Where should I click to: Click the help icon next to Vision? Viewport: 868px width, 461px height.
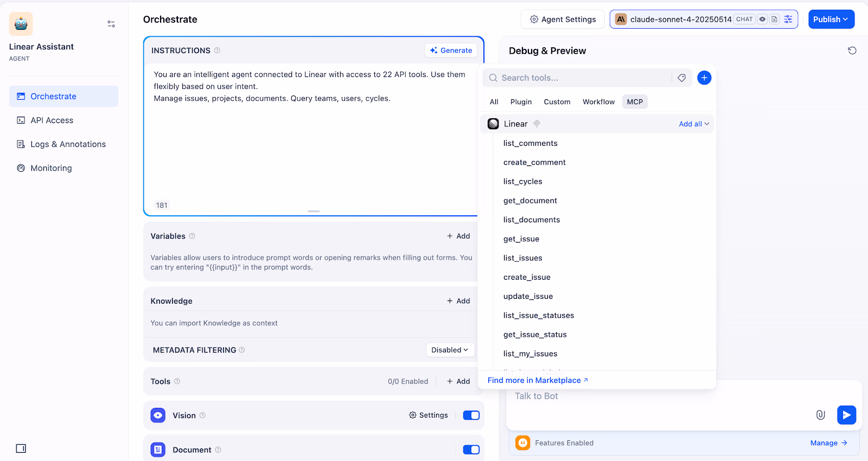202,415
